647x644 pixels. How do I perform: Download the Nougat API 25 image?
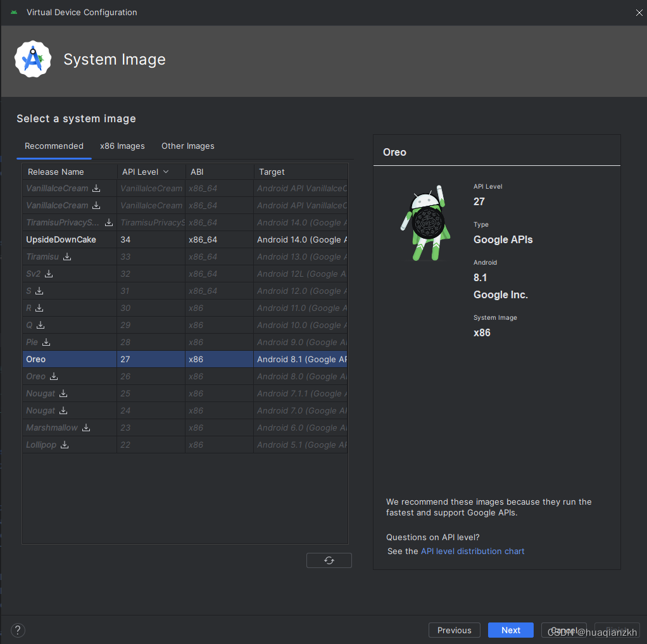(63, 393)
